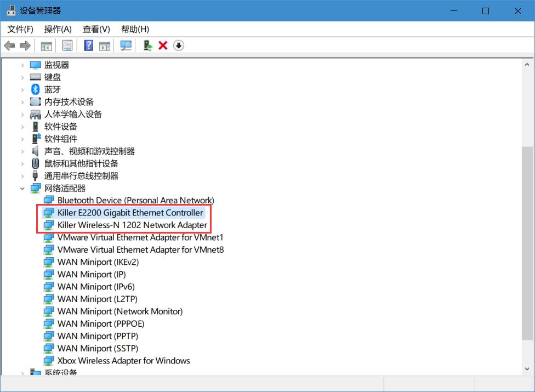
Task: Expand the 通用串行总线控制器 node
Action: (x=22, y=176)
